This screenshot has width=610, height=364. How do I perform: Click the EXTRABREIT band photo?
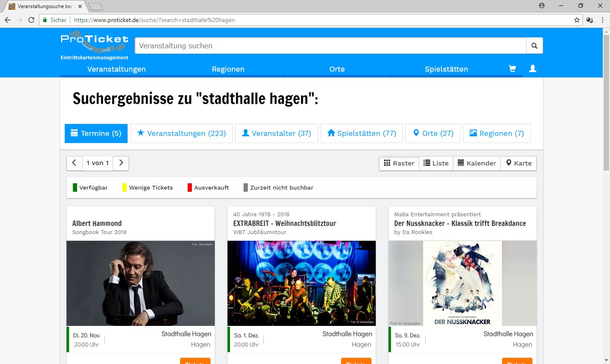pos(302,284)
